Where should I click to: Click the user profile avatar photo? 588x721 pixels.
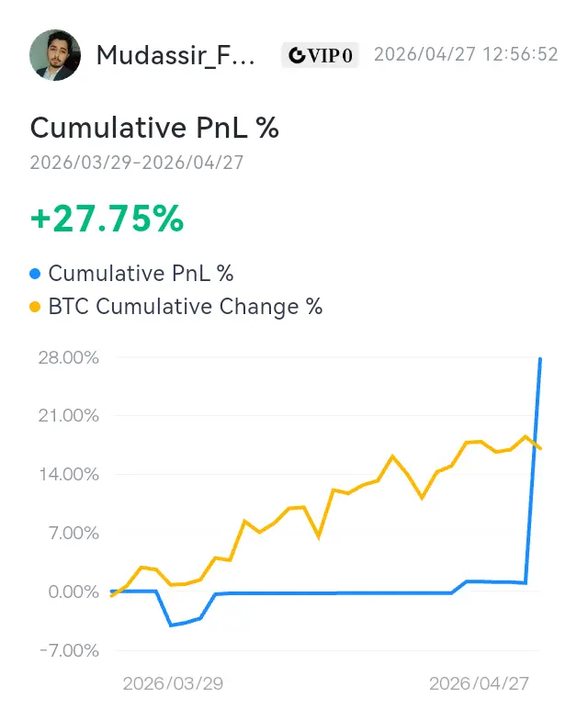click(56, 55)
